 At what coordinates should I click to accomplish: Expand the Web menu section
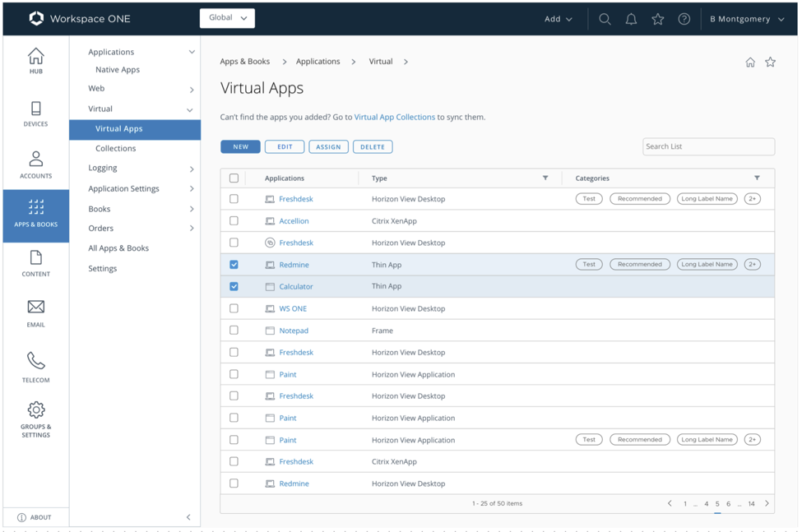192,90
